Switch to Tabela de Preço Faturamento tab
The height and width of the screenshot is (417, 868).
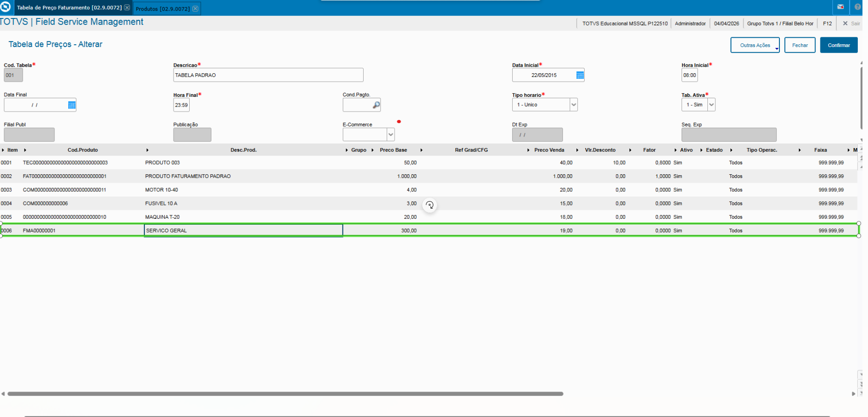click(69, 8)
